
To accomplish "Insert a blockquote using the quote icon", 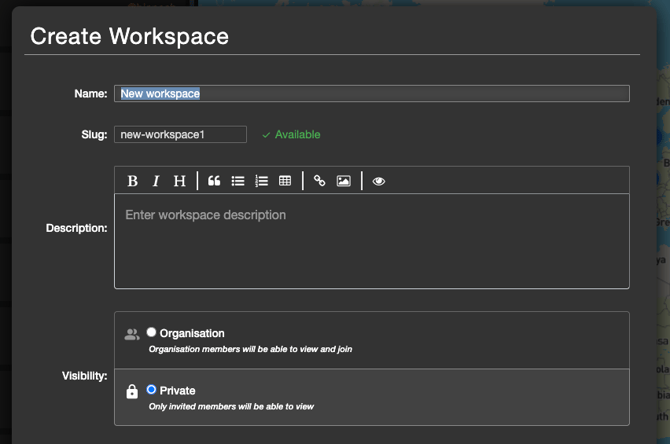I will pos(214,181).
